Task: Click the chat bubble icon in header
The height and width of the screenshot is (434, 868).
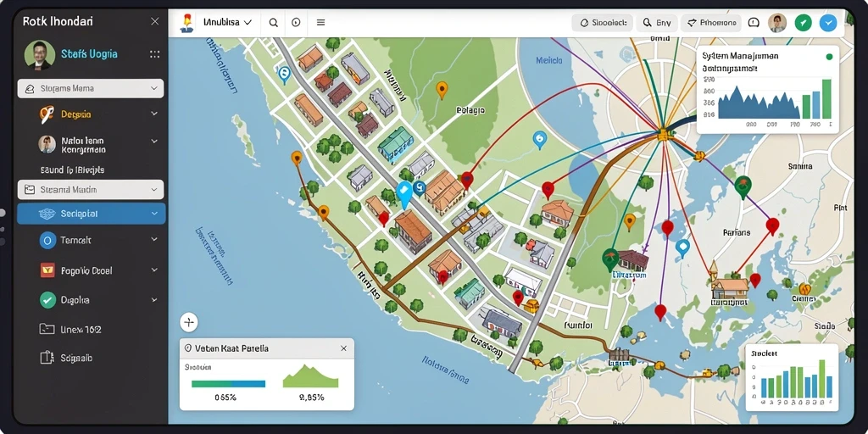Action: pos(754,23)
